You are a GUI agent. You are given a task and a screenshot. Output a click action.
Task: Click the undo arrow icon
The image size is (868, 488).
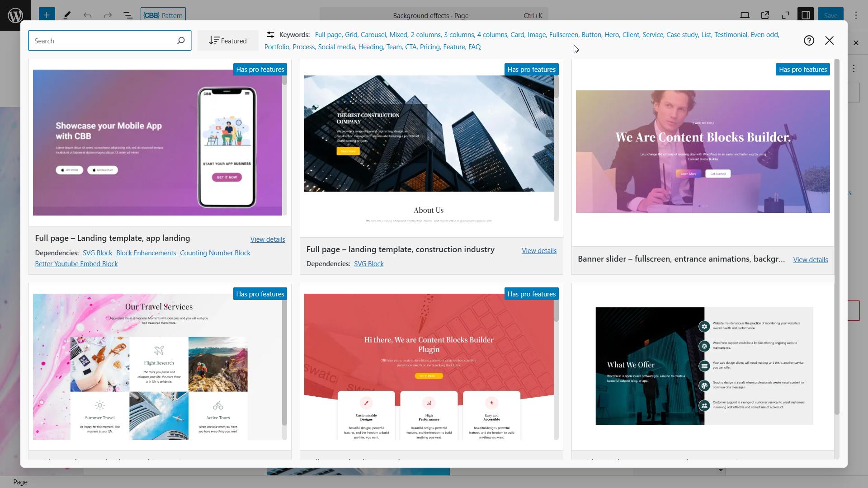coord(88,15)
